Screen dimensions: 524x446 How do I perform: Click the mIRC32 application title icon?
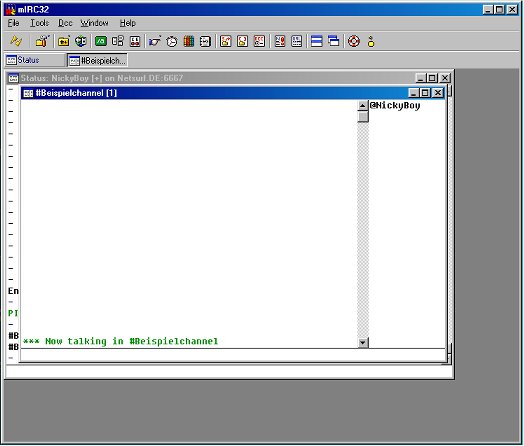[10, 9]
